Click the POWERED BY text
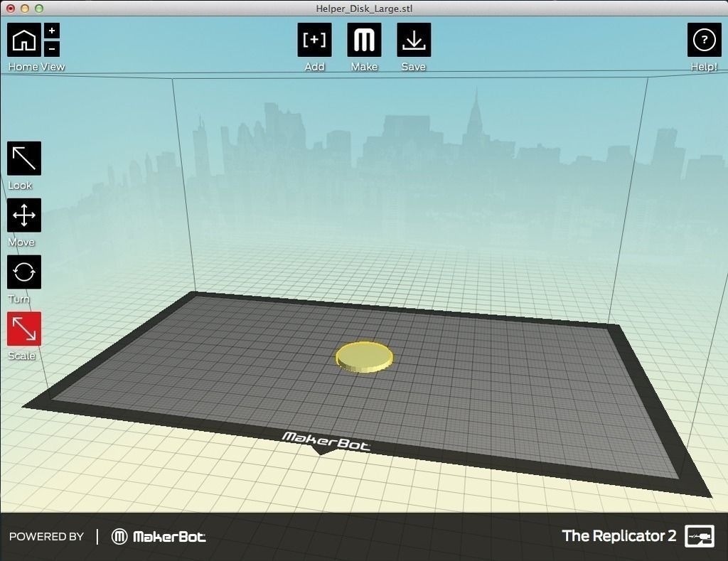 tap(46, 537)
